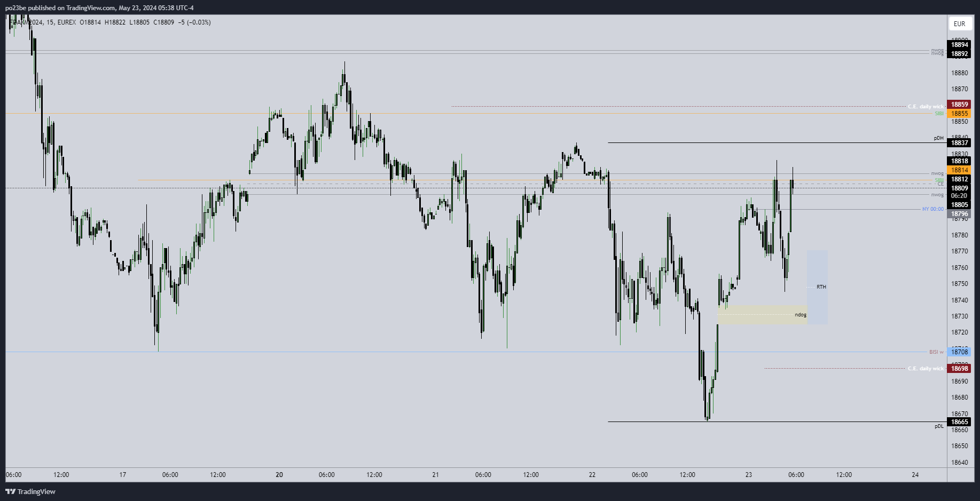The width and height of the screenshot is (980, 501).
Task: Click the pDL line label
Action: 939,426
